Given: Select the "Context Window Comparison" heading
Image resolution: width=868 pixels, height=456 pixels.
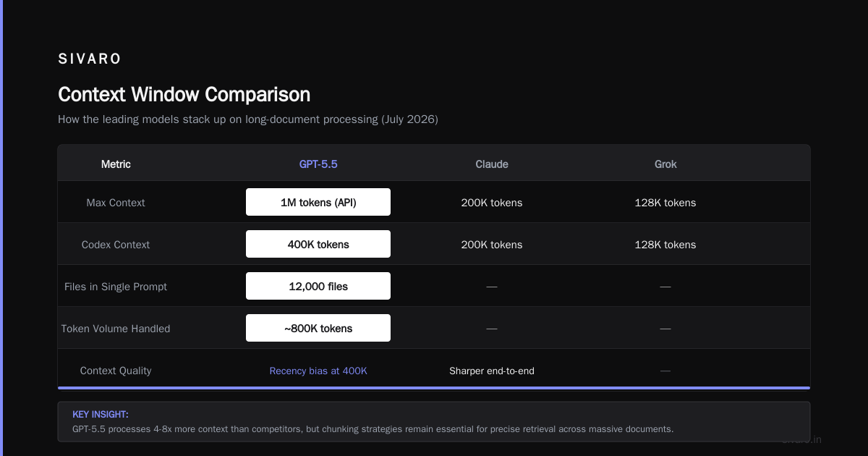Looking at the screenshot, I should point(184,95).
